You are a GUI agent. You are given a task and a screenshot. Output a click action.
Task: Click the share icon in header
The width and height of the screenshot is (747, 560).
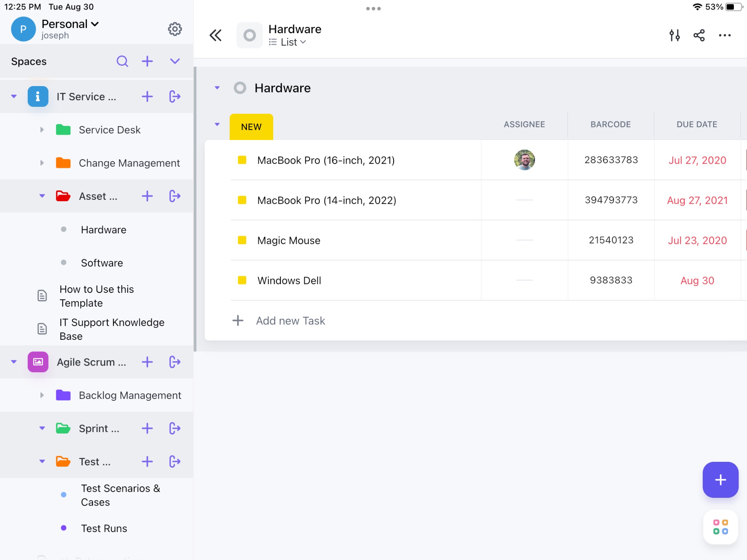699,35
